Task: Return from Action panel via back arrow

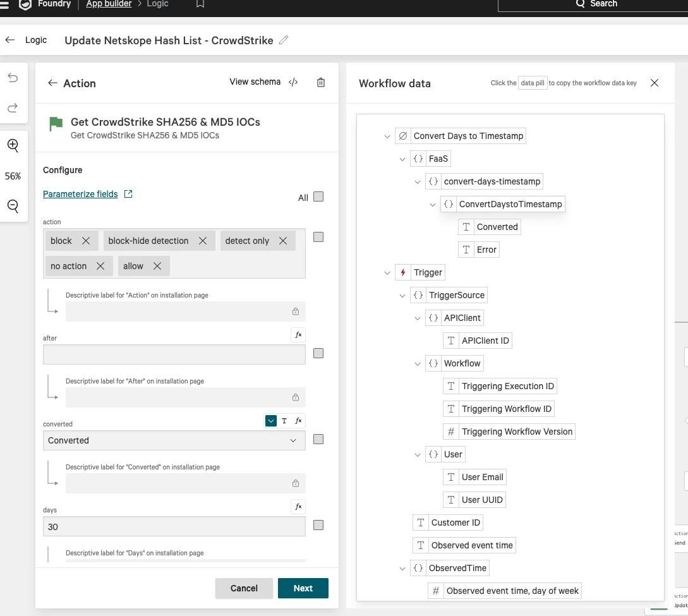Action: (52, 83)
